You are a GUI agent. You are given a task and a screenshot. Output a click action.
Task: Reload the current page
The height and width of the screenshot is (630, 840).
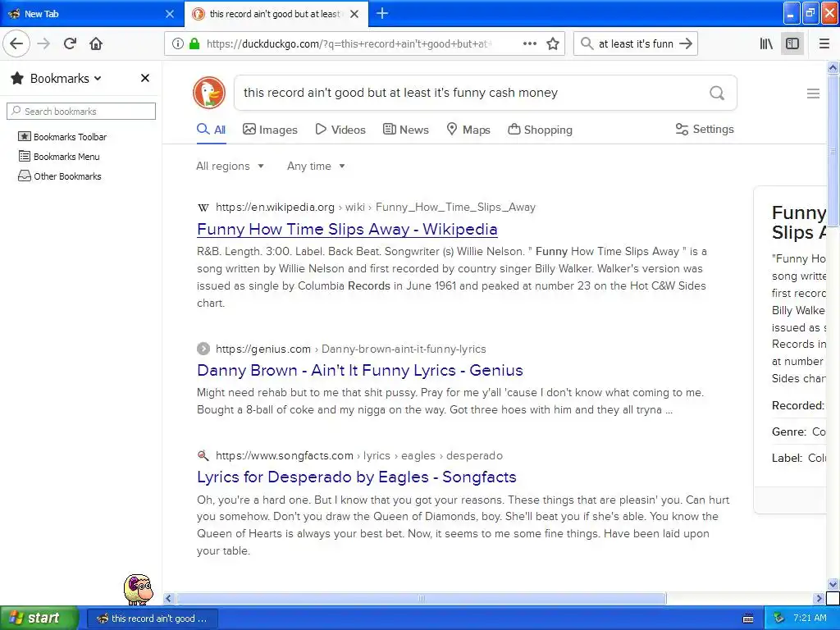point(70,43)
